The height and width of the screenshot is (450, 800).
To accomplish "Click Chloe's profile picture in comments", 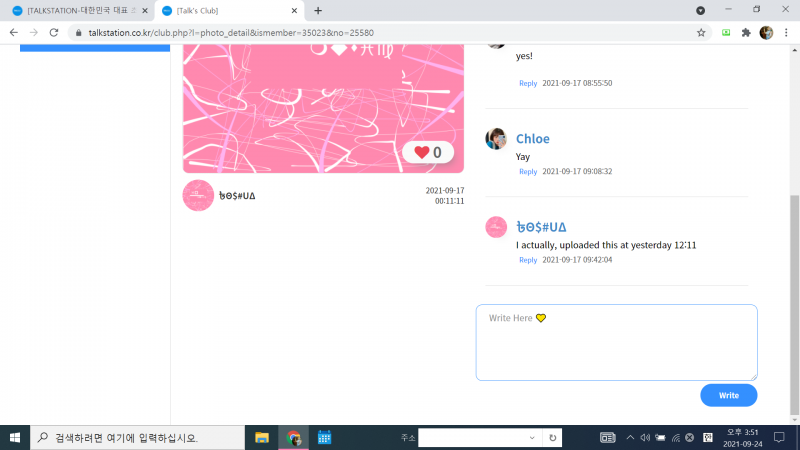I will pos(496,139).
